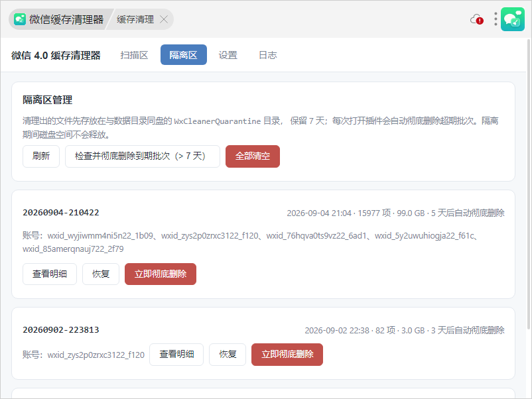Open the 日志 tab
Image resolution: width=532 pixels, height=399 pixels.
point(268,55)
